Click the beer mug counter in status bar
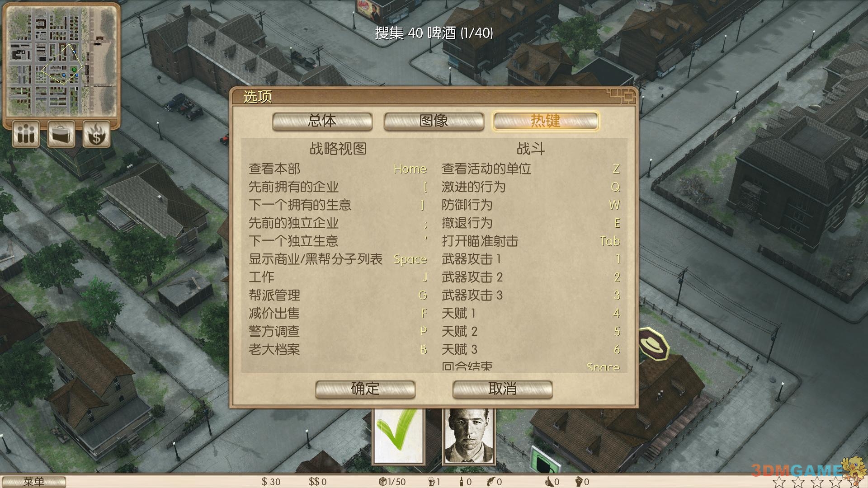The width and height of the screenshot is (868, 488). click(434, 482)
